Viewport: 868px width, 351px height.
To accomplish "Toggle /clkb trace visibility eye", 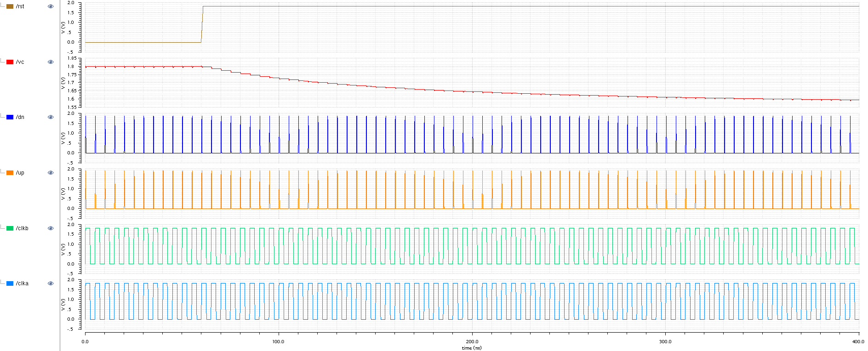I will [51, 228].
